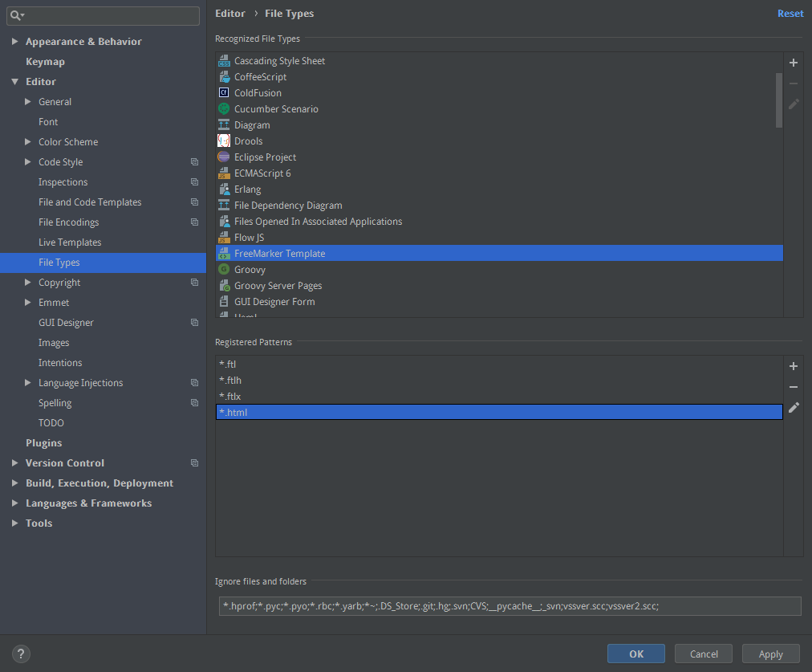
Task: Click the Reset link
Action: coord(790,14)
